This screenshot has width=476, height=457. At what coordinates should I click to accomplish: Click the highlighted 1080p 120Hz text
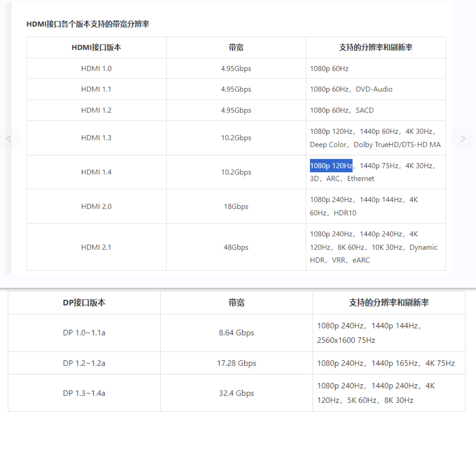(331, 166)
